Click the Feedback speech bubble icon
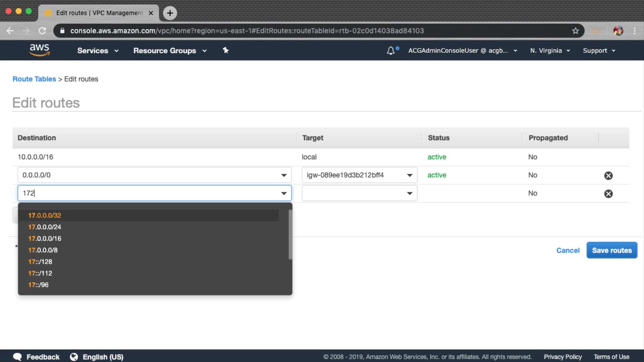The image size is (644, 362). coord(17,357)
